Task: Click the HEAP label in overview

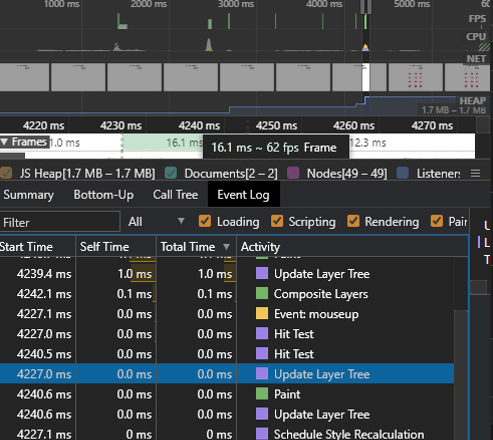Action: click(472, 101)
